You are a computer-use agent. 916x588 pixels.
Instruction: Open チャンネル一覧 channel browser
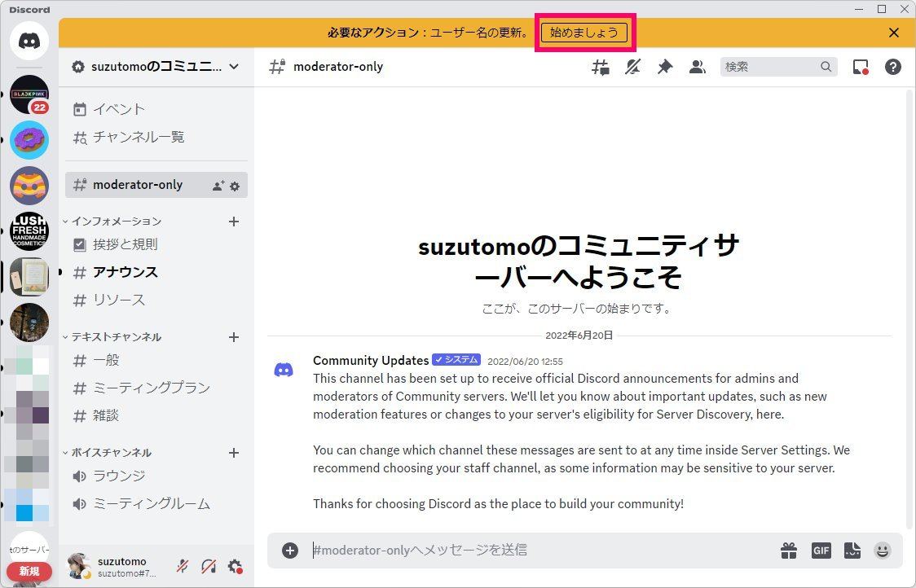[x=156, y=137]
